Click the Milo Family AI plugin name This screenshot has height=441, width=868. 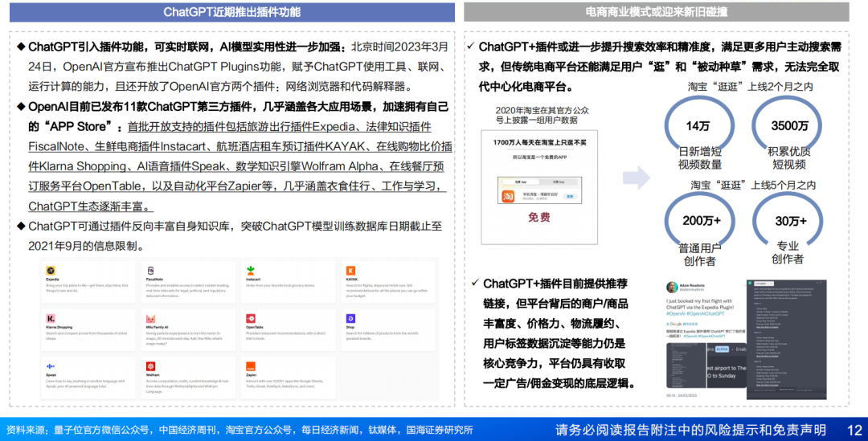158,328
